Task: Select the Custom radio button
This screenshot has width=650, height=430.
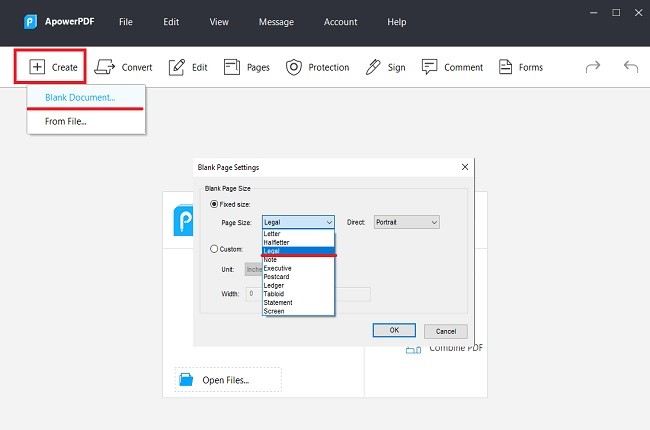Action: coord(214,248)
